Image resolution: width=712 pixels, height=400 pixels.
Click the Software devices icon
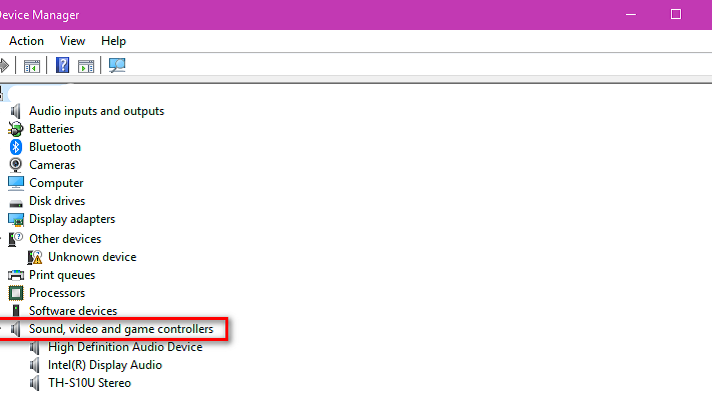point(16,311)
